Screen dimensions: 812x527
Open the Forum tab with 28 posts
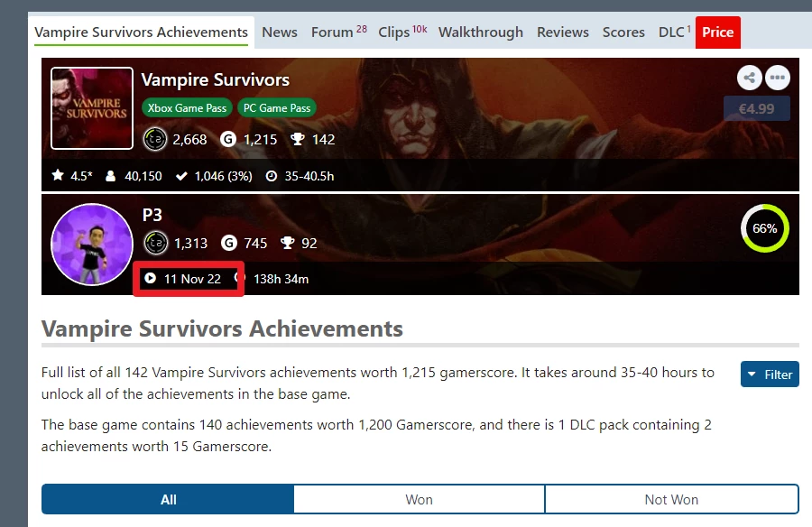click(x=333, y=32)
